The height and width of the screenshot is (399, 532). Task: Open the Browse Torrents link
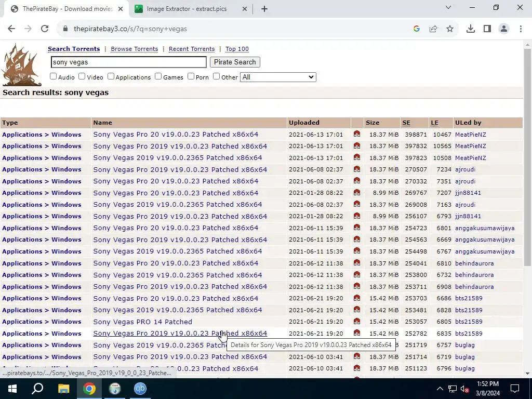(x=135, y=49)
